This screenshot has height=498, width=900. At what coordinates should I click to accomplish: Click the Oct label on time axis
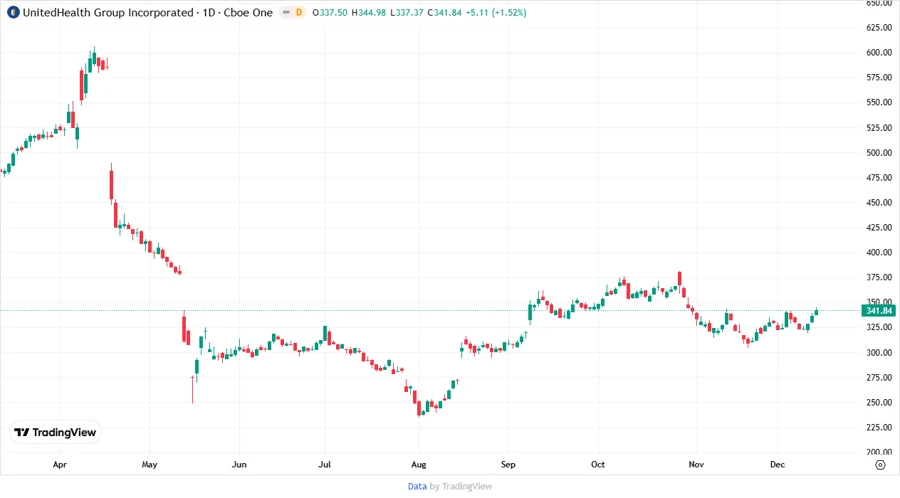(598, 465)
